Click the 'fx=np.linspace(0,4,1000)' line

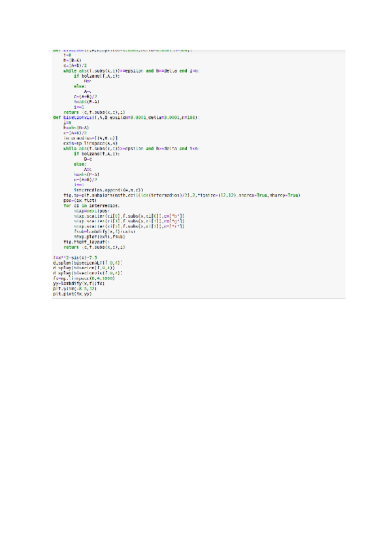tap(84, 278)
